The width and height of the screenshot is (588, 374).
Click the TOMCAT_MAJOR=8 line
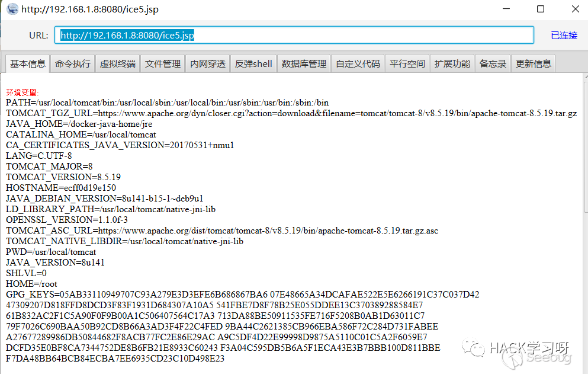coord(49,167)
